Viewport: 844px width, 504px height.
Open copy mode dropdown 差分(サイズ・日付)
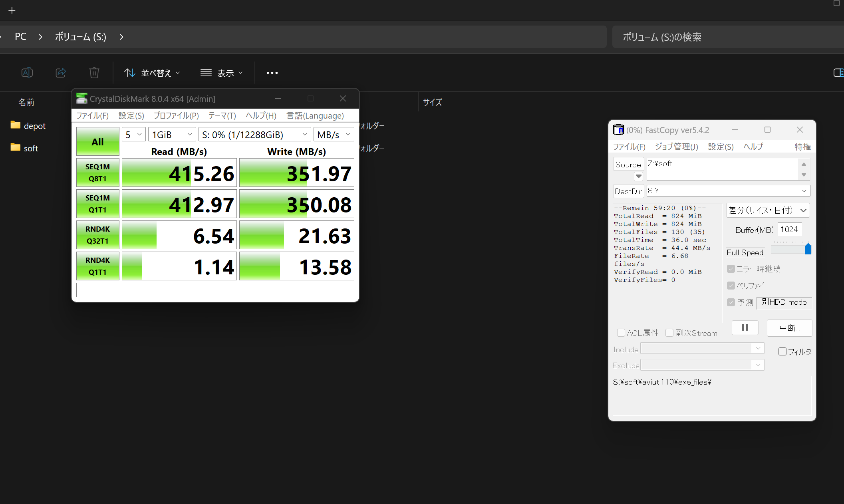point(768,210)
